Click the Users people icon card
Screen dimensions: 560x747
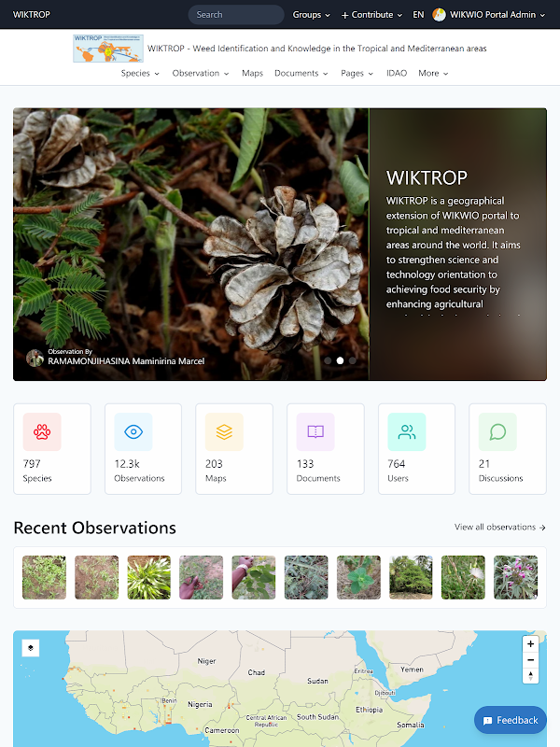(416, 449)
